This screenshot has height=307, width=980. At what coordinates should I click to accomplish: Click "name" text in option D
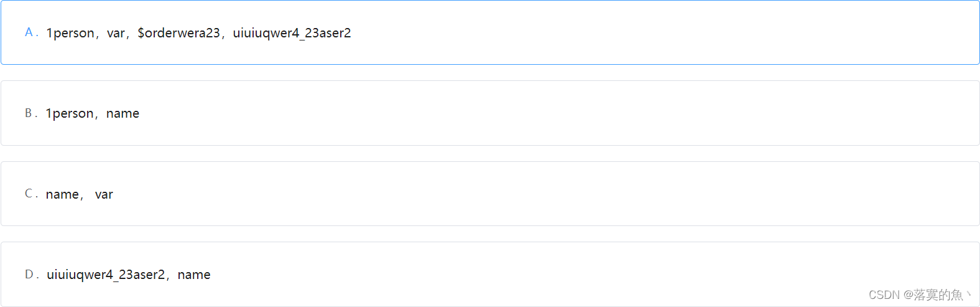pyautogui.click(x=194, y=275)
